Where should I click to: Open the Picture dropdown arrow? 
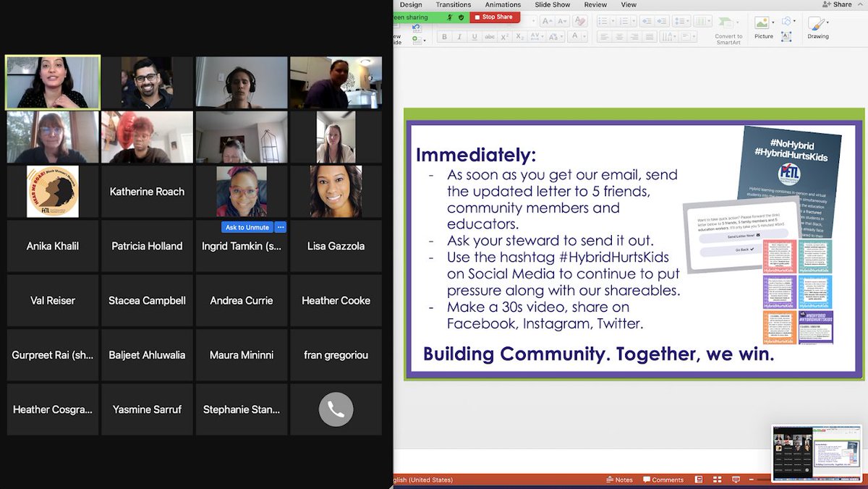tap(773, 22)
